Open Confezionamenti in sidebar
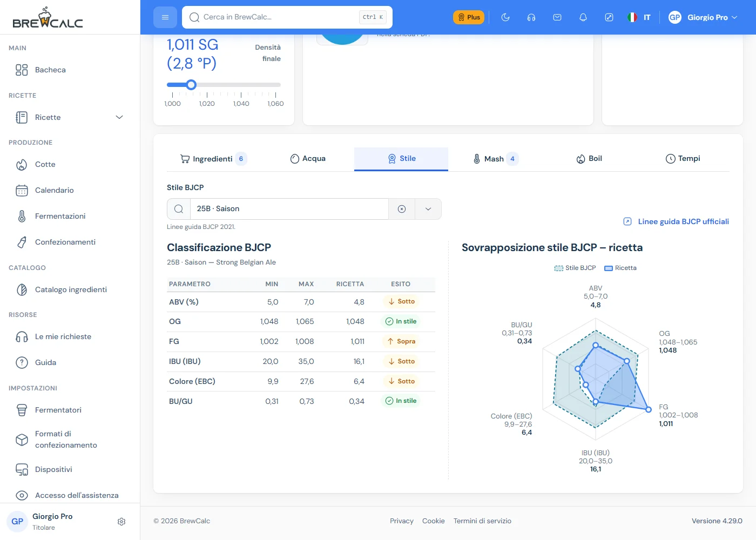 pos(70,242)
